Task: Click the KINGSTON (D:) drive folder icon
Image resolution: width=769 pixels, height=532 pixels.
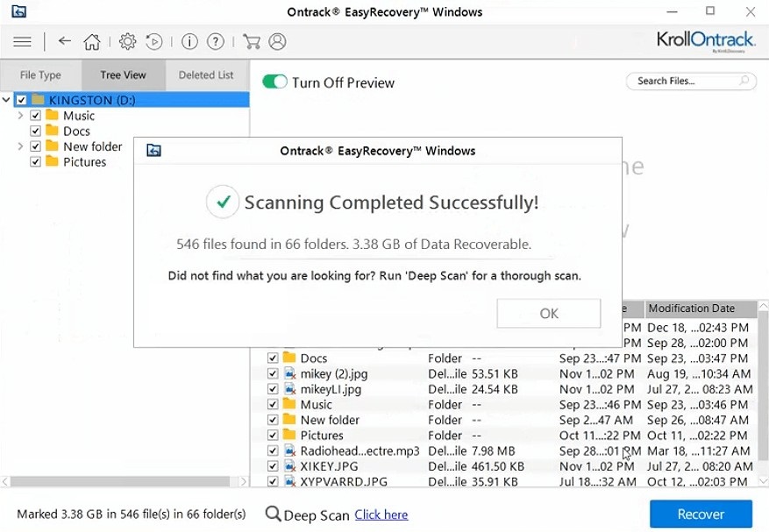Action: pyautogui.click(x=39, y=100)
